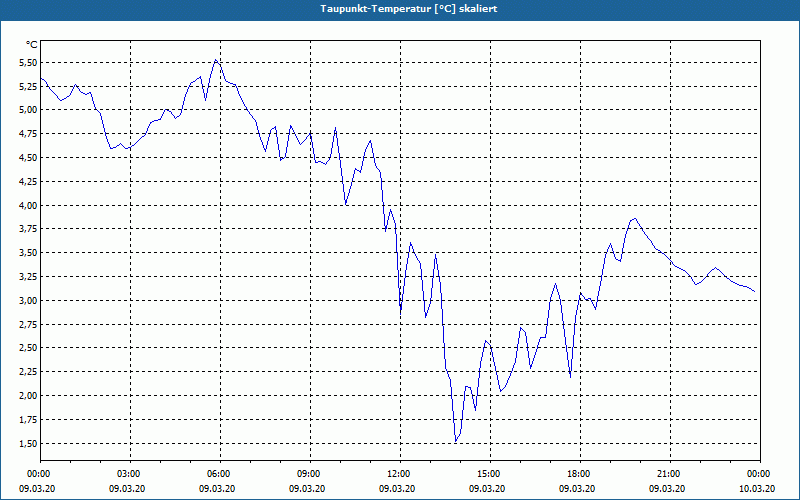
Task: Select the 06:00 time label
Action: pyautogui.click(x=220, y=474)
